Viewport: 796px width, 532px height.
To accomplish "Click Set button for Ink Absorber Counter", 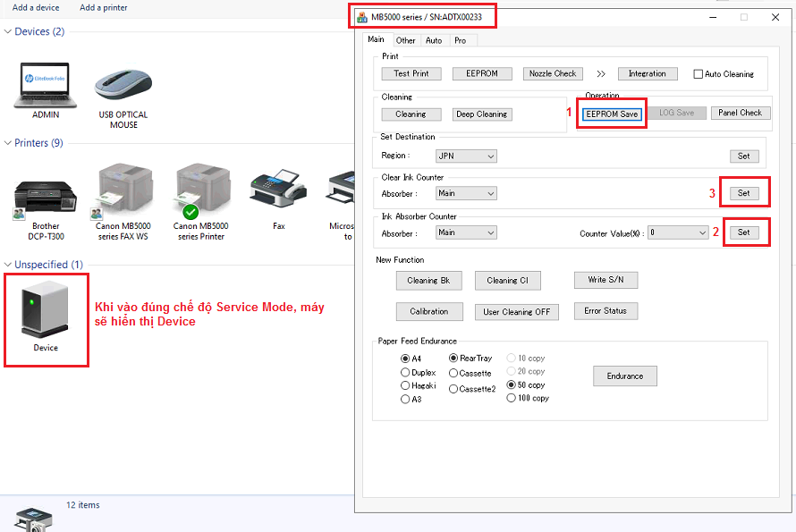I will (744, 232).
